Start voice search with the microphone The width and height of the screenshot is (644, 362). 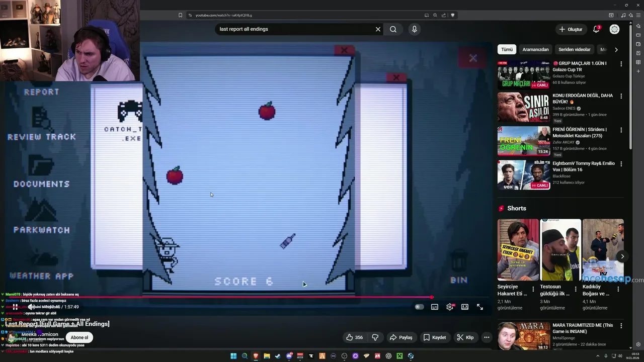(414, 29)
